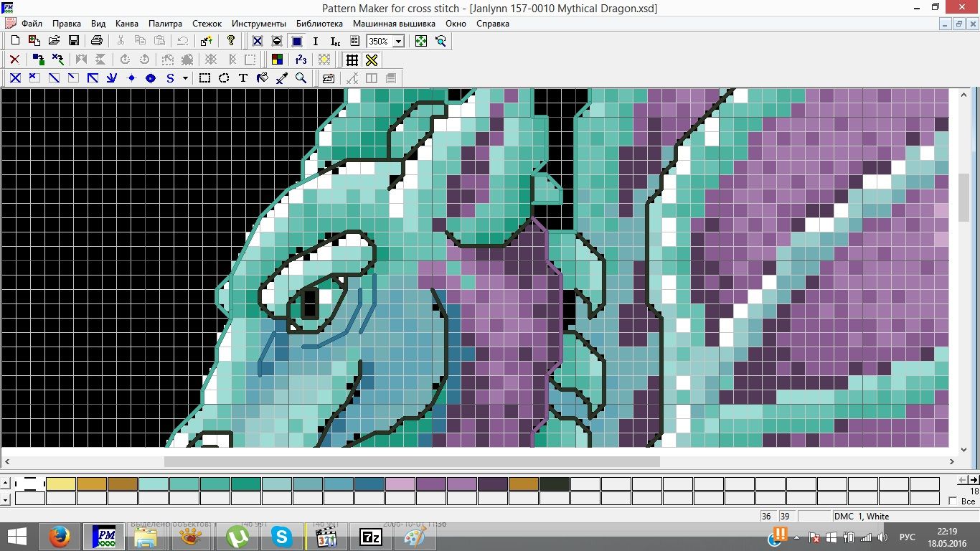Select the Text tool
The image size is (980, 551).
pos(243,78)
